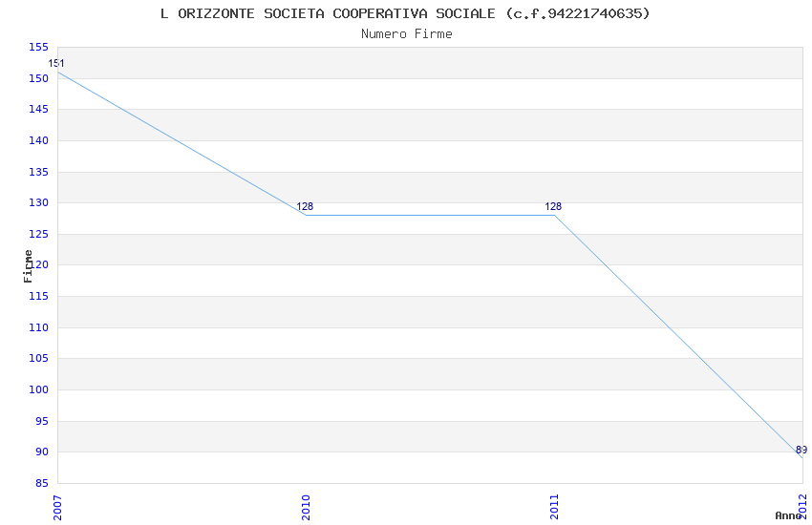
Task: Click the y-axis value 145
Action: click(38, 109)
